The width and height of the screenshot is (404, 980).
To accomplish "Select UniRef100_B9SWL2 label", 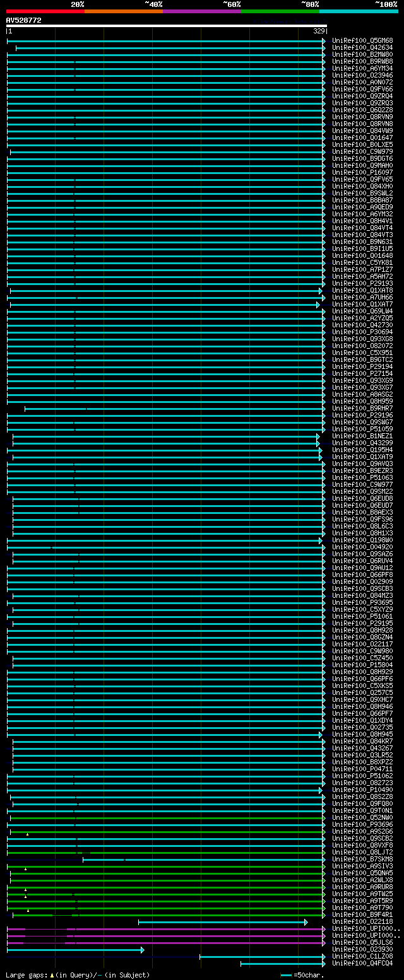I will 362,193.
